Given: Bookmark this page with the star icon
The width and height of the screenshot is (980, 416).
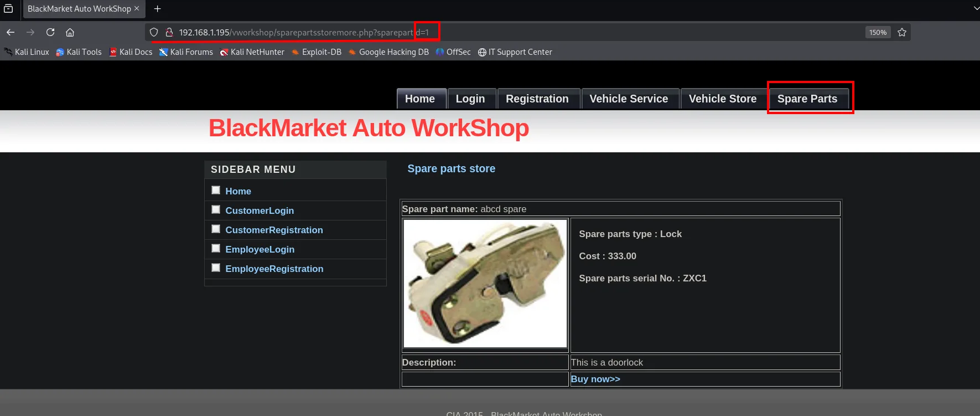Looking at the screenshot, I should coord(902,32).
